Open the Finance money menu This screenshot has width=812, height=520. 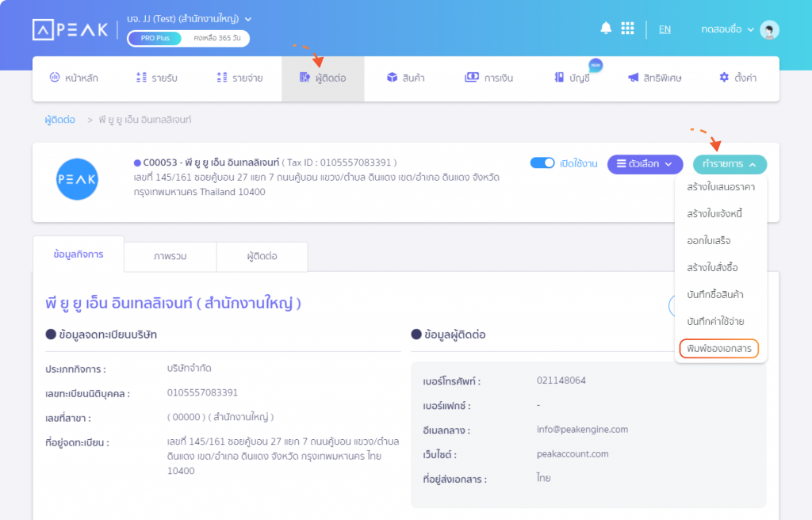(x=485, y=78)
